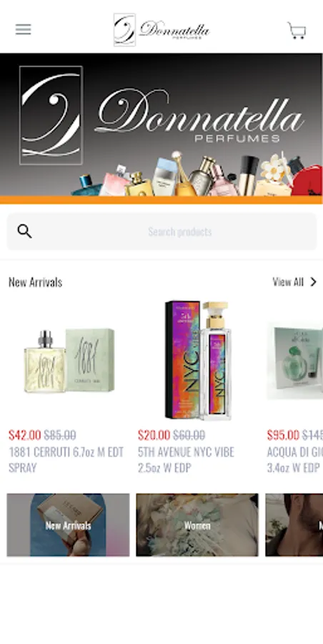Open the Donnatella Perfumes banner

pos(161,129)
